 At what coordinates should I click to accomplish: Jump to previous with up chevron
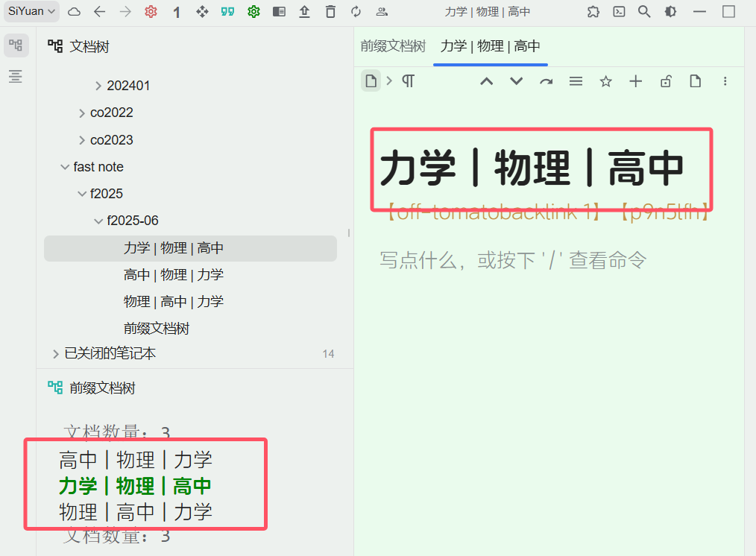coord(487,81)
